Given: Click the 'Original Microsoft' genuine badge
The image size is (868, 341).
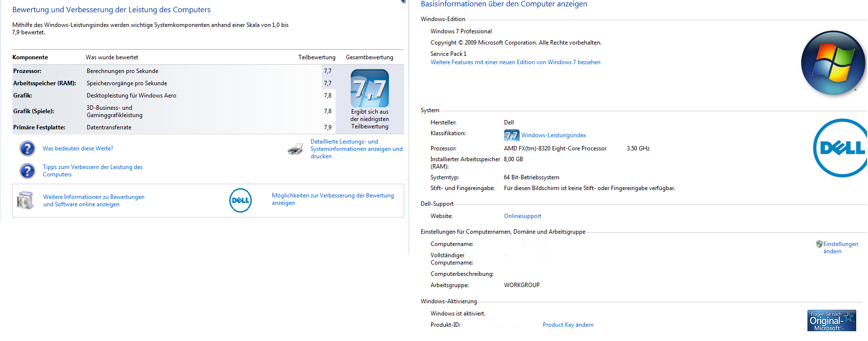Looking at the screenshot, I should (x=832, y=320).
